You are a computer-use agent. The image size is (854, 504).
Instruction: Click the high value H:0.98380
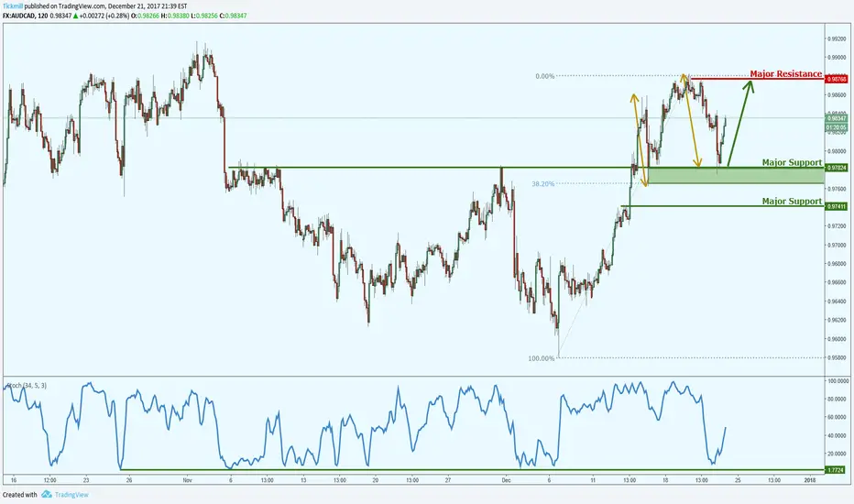[174, 16]
